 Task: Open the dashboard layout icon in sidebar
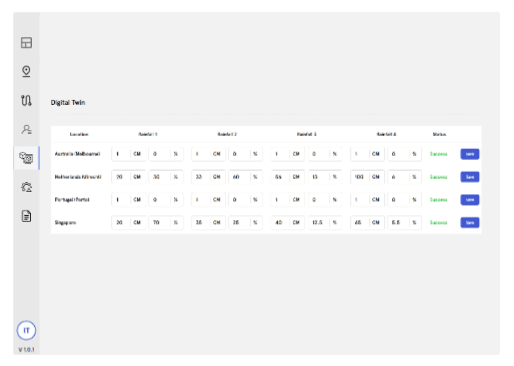26,43
